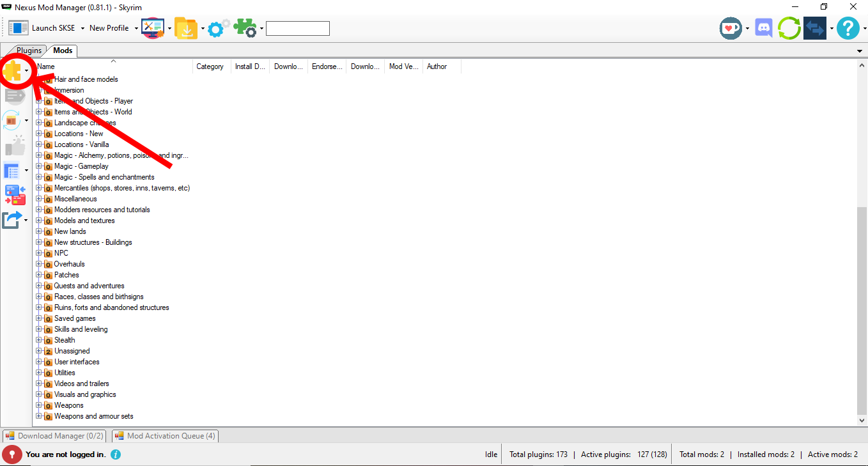This screenshot has width=868, height=466.
Task: Expand the Unassigned category node
Action: coord(39,351)
